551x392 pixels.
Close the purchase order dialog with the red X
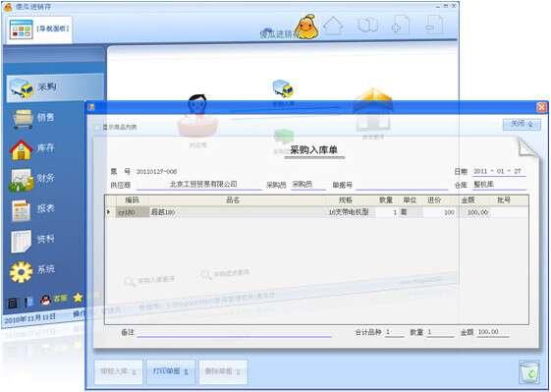[542, 107]
